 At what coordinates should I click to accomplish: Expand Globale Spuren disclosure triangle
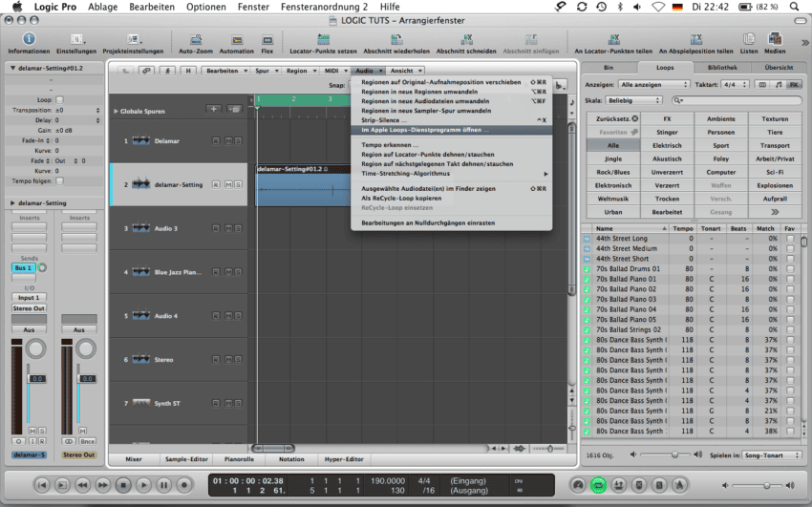[x=116, y=111]
